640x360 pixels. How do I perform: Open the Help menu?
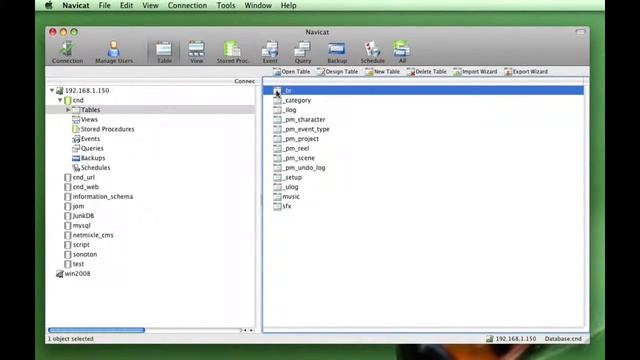(288, 5)
